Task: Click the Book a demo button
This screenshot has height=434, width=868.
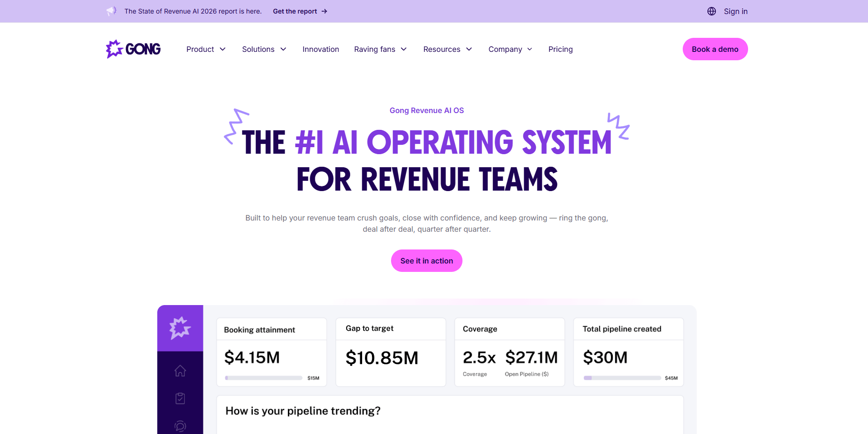Action: [715, 49]
